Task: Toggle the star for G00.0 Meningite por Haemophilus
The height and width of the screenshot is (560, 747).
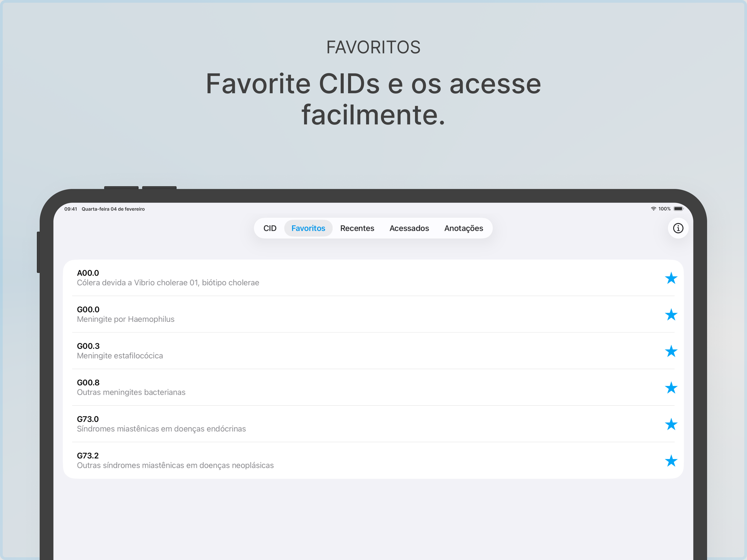Action: pos(671,314)
